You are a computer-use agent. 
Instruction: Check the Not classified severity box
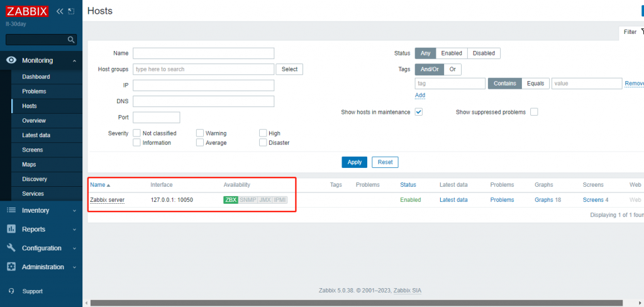point(137,133)
